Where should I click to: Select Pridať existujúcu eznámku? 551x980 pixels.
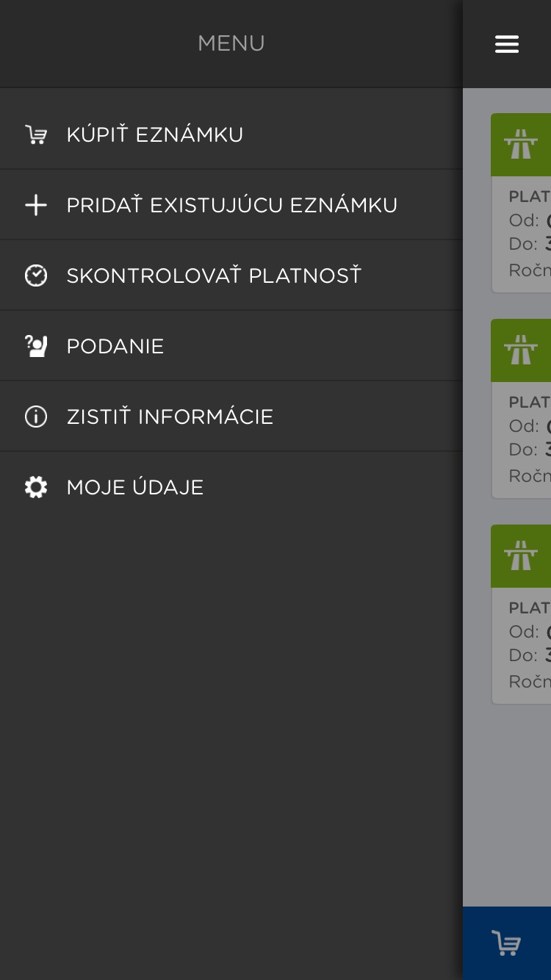pos(231,206)
